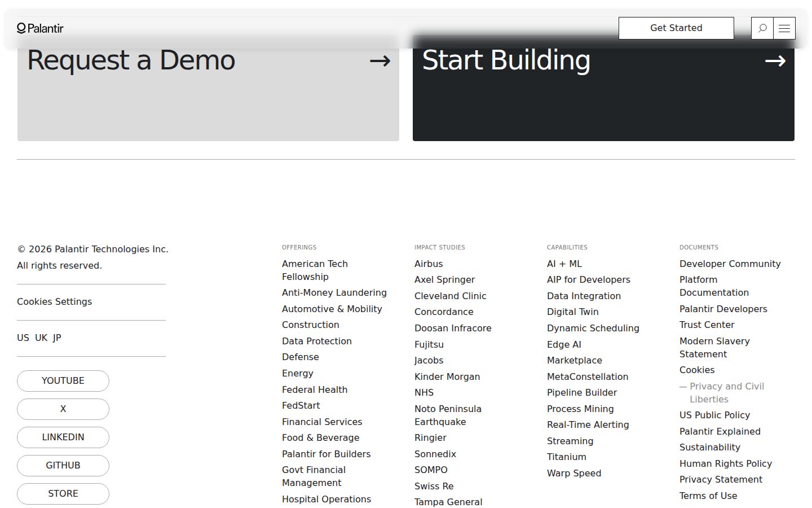Open the X social button
The width and height of the screenshot is (812, 508).
(x=63, y=409)
